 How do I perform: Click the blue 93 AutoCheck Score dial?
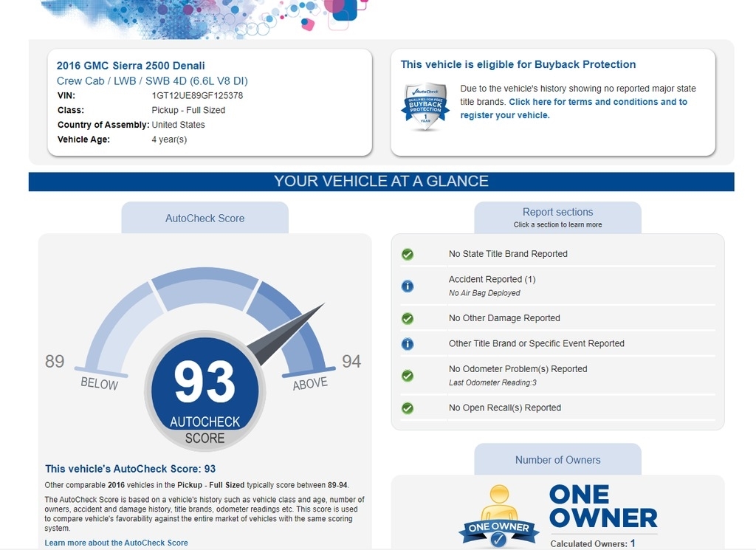[205, 391]
